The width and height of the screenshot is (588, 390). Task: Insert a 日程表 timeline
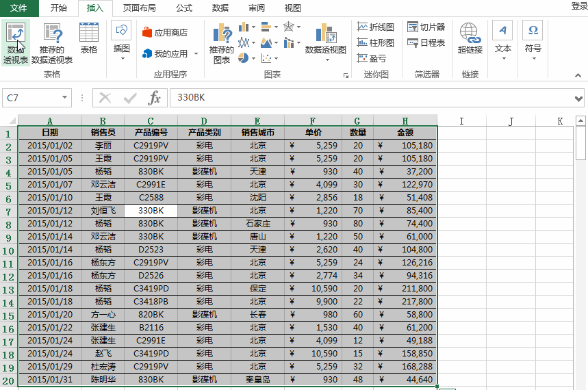426,42
